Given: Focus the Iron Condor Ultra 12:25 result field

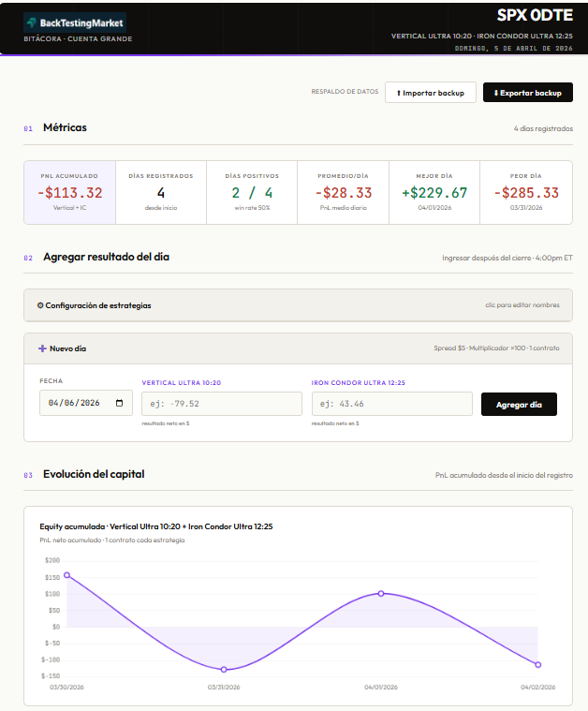Looking at the screenshot, I should tap(391, 404).
